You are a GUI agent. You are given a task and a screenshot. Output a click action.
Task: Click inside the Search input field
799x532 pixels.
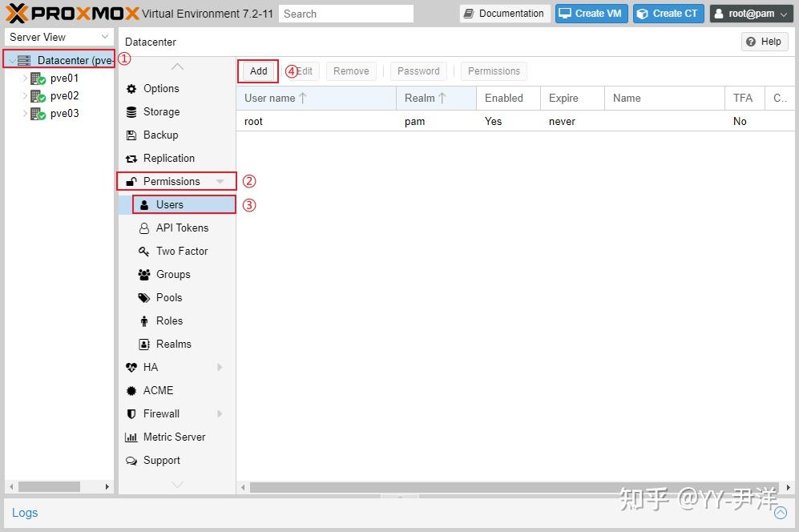click(x=345, y=14)
